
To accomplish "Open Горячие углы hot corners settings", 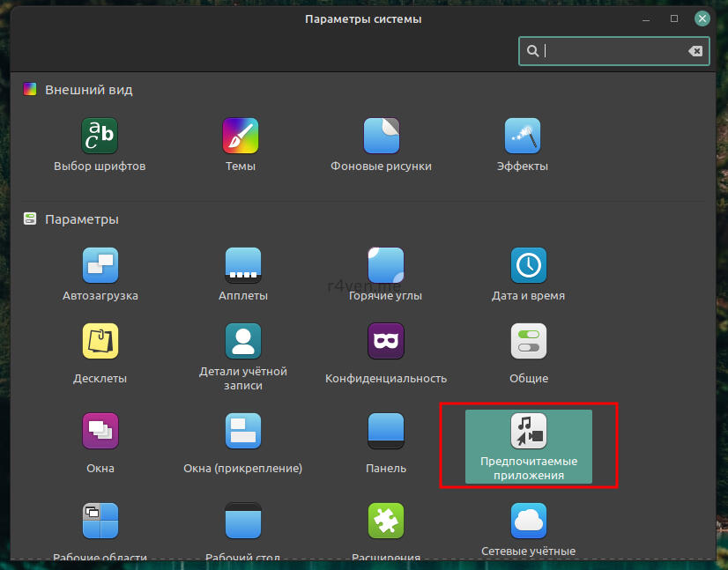I will [x=385, y=266].
